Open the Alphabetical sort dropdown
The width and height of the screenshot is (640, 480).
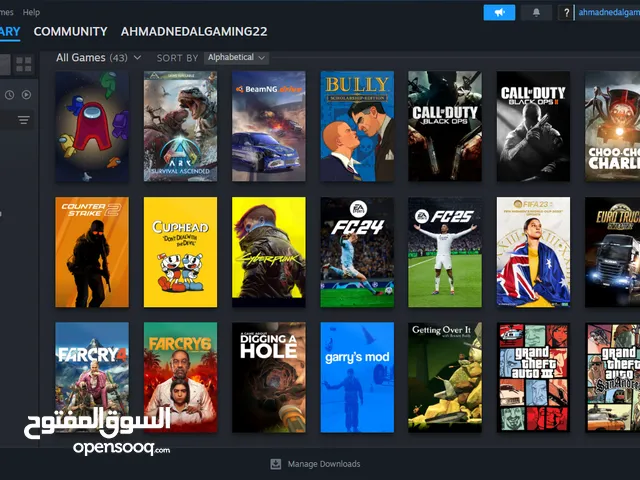pos(236,58)
